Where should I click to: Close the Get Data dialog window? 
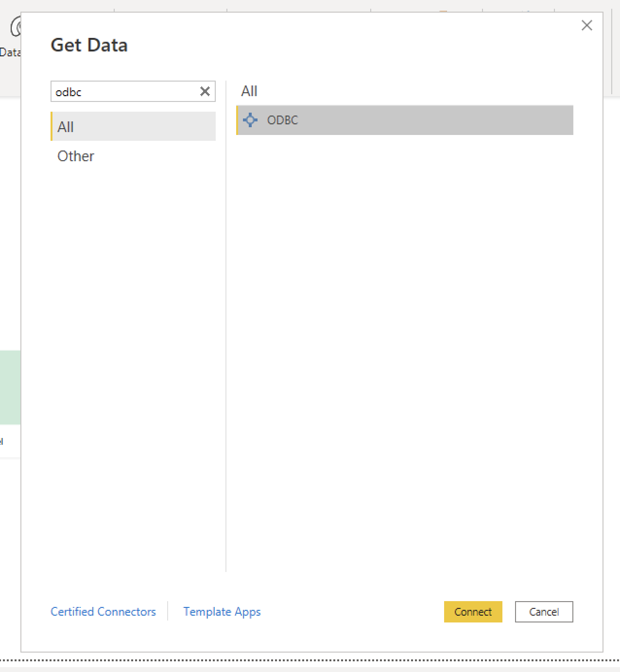(586, 26)
